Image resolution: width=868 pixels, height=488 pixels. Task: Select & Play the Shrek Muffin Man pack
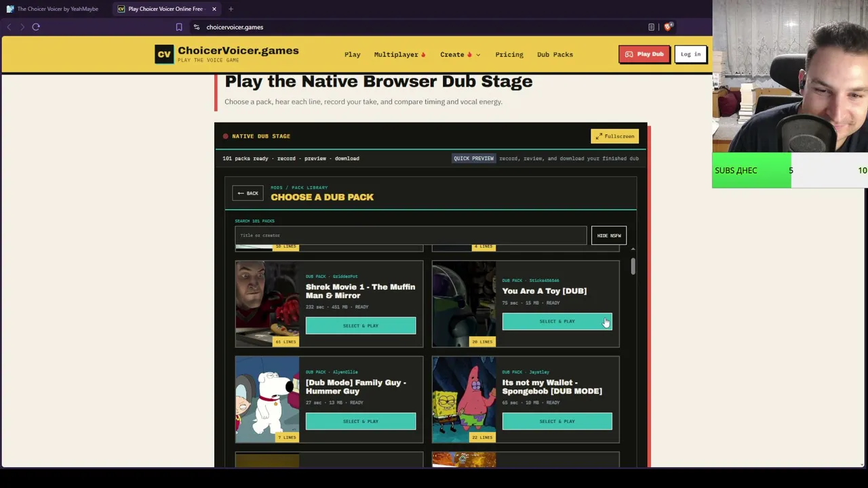[x=361, y=325]
